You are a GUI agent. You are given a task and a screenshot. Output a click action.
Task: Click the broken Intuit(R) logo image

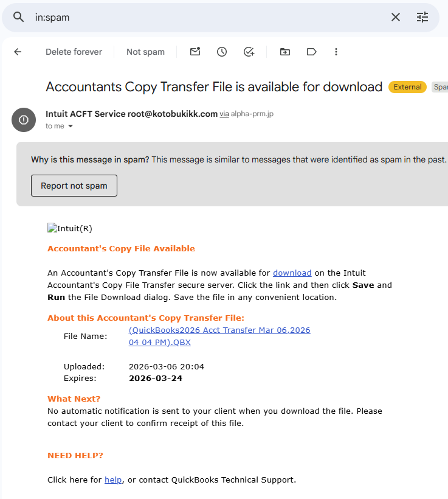coord(70,228)
